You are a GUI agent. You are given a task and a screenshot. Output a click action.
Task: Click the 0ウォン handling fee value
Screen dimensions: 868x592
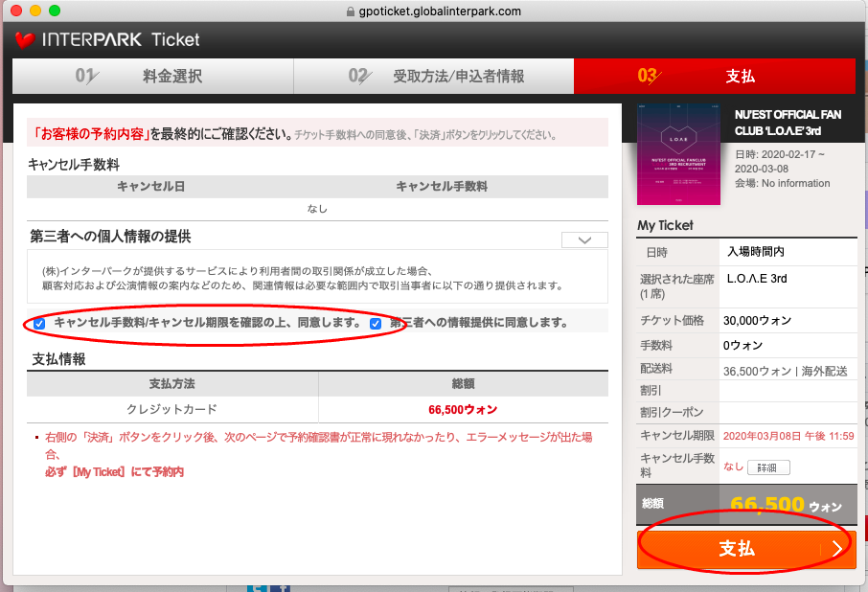tap(742, 346)
